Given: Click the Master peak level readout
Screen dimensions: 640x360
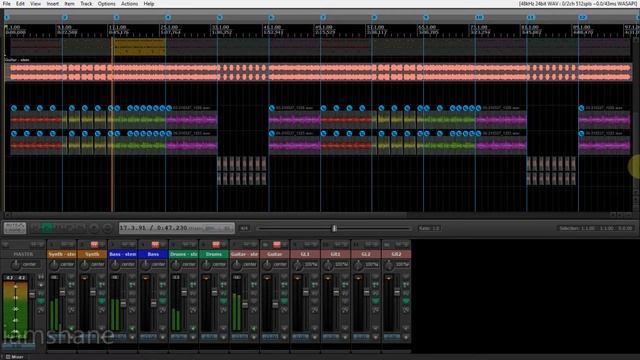Looking at the screenshot, I should pos(16,278).
